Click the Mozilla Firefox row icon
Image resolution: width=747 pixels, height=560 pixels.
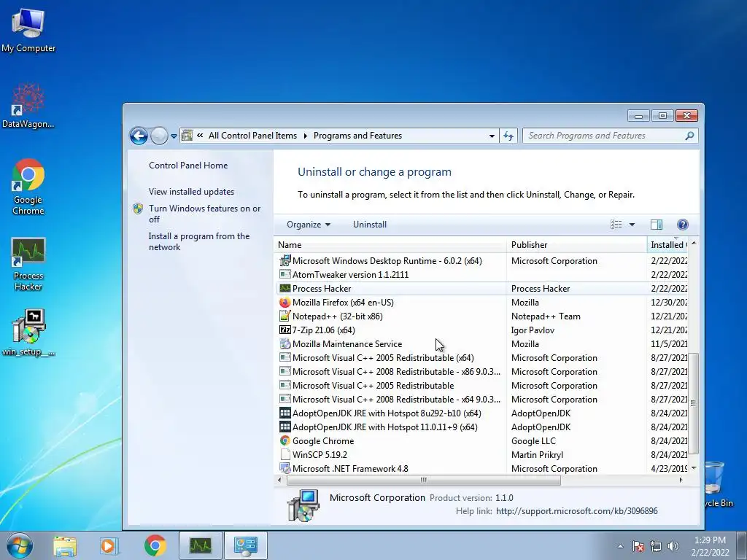pos(285,302)
